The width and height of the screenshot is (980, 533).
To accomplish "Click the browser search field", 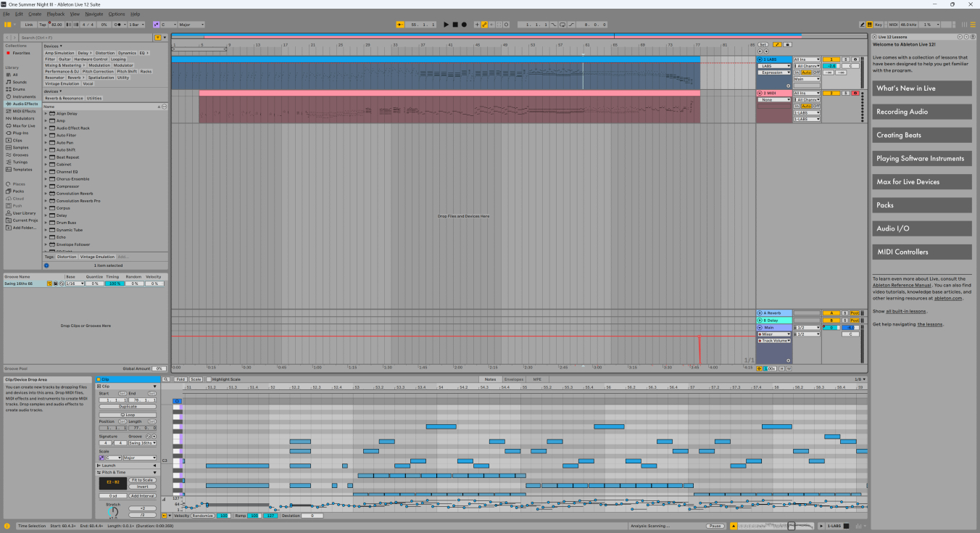I will (86, 37).
